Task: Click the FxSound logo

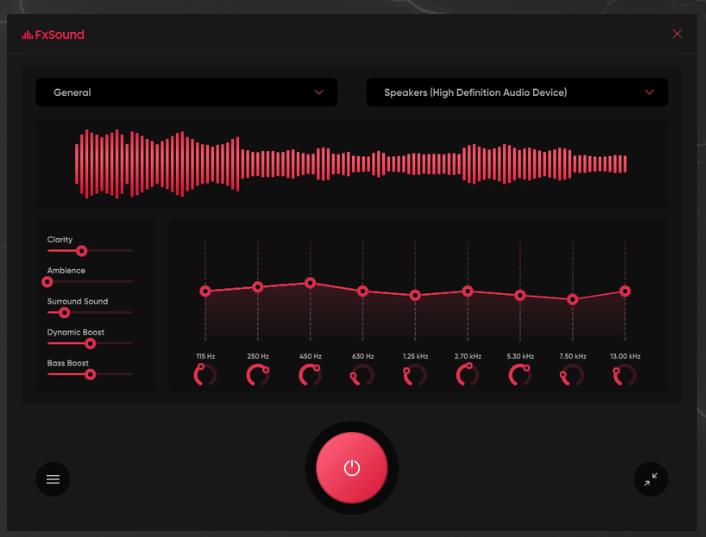Action: (x=53, y=35)
